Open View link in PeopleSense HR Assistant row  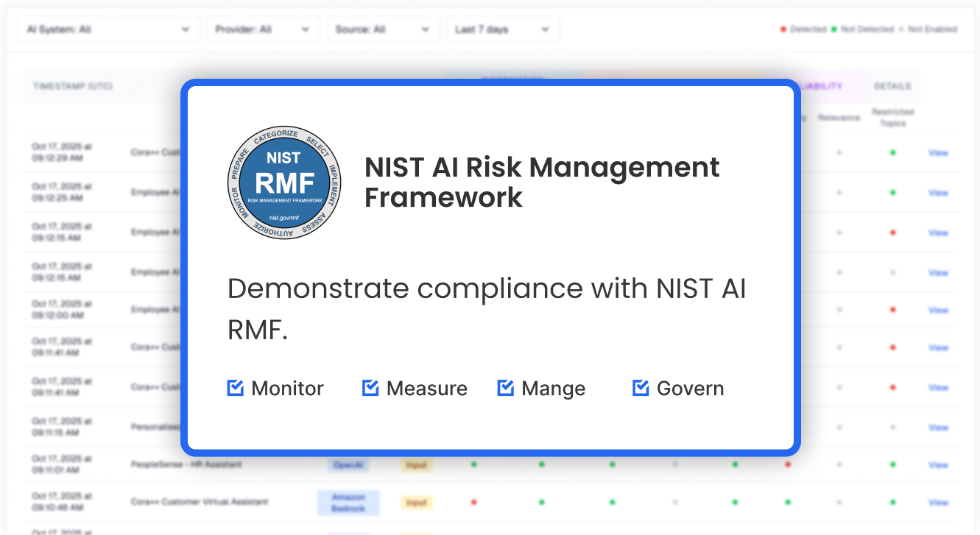tap(938, 465)
